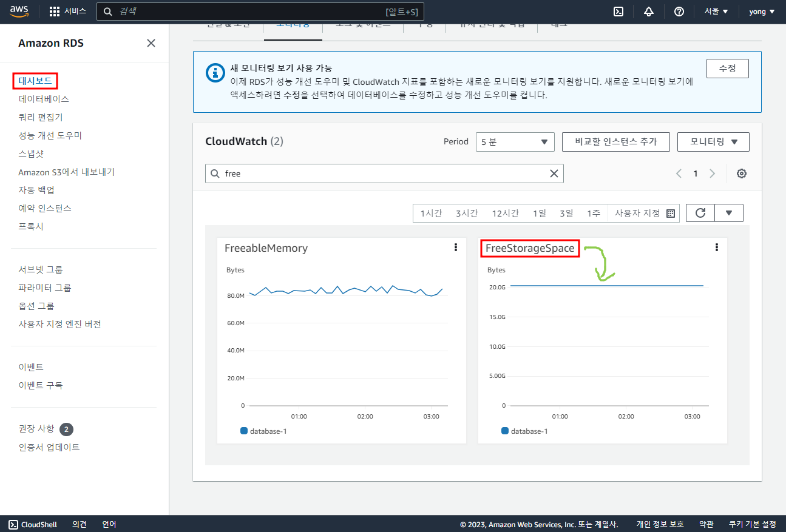
Task: Click database-1 legend under FreeStorageSpace chart
Action: pos(524,431)
